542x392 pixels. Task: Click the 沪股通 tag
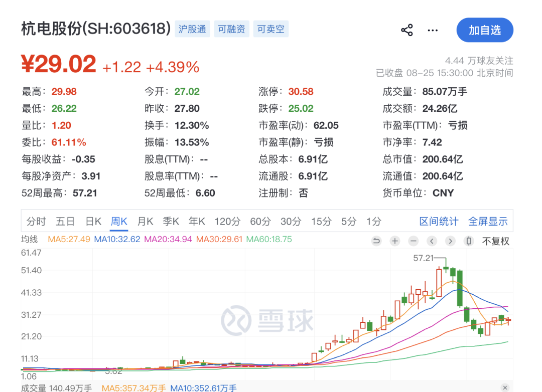[x=192, y=29]
